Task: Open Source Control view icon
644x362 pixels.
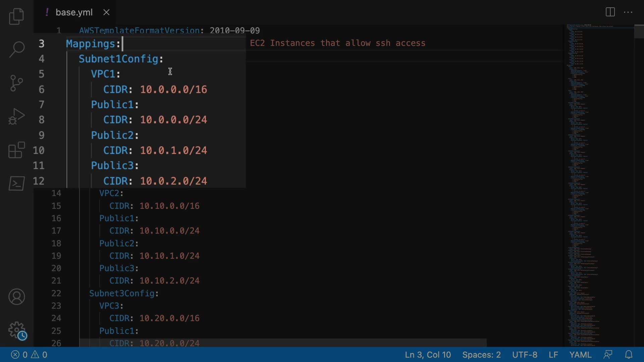Action: pos(16,83)
